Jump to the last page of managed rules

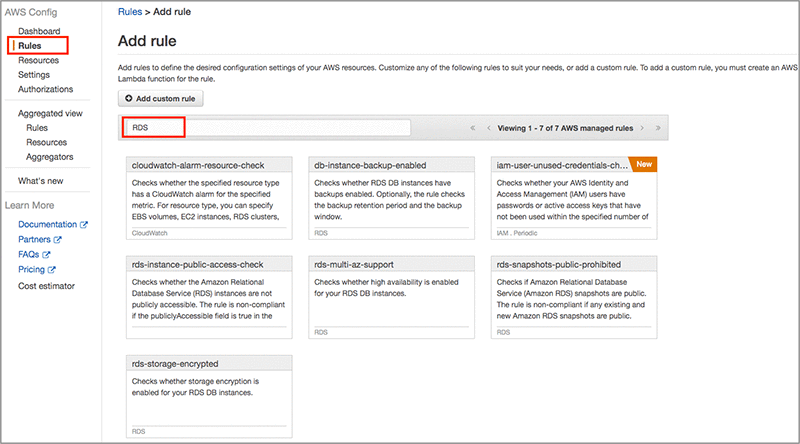coord(658,128)
